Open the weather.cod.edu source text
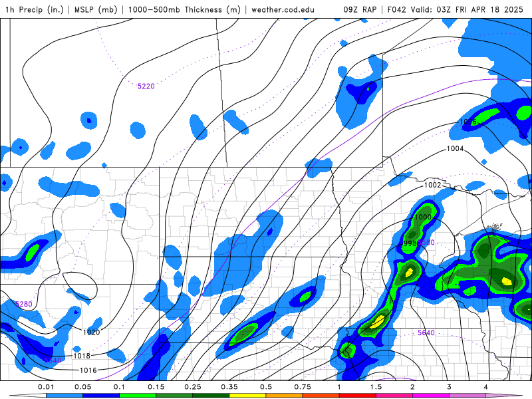This screenshot has width=532, height=399. [x=283, y=9]
